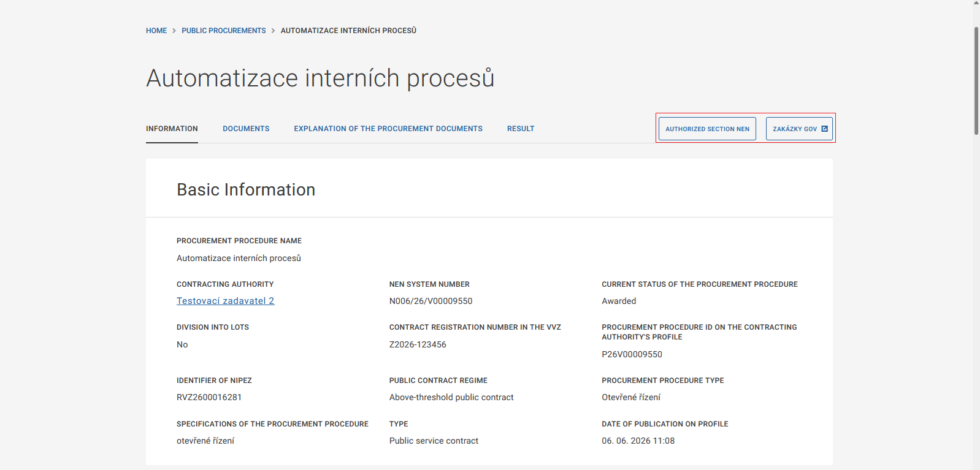
Task: Click PUBLIC CONTRACT REGIME label
Action: 438,381
